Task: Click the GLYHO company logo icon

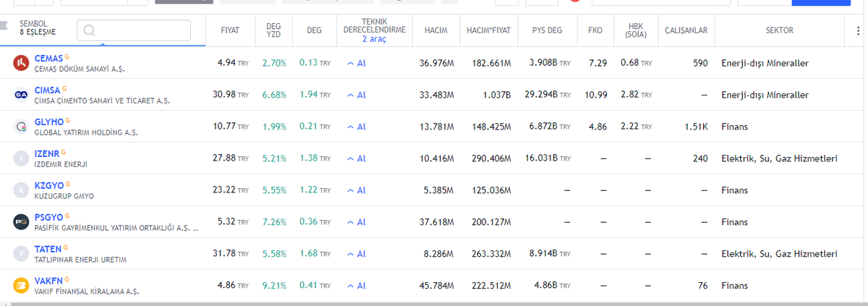Action: click(x=21, y=127)
